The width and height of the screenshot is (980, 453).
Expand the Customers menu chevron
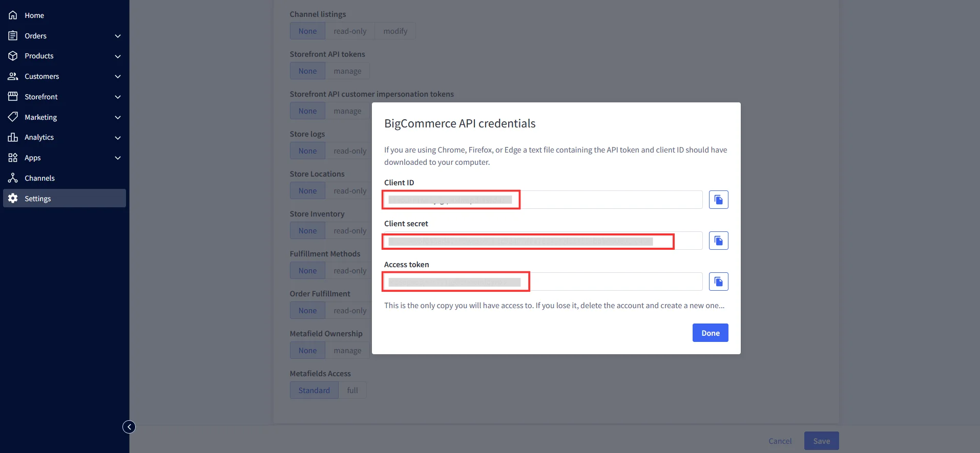pyautogui.click(x=118, y=76)
